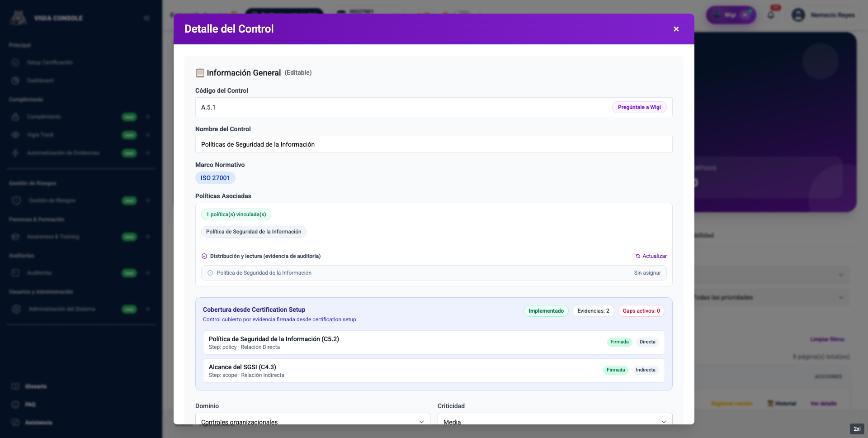
Task: Click the ISO 27001 framework tag
Action: pos(215,178)
